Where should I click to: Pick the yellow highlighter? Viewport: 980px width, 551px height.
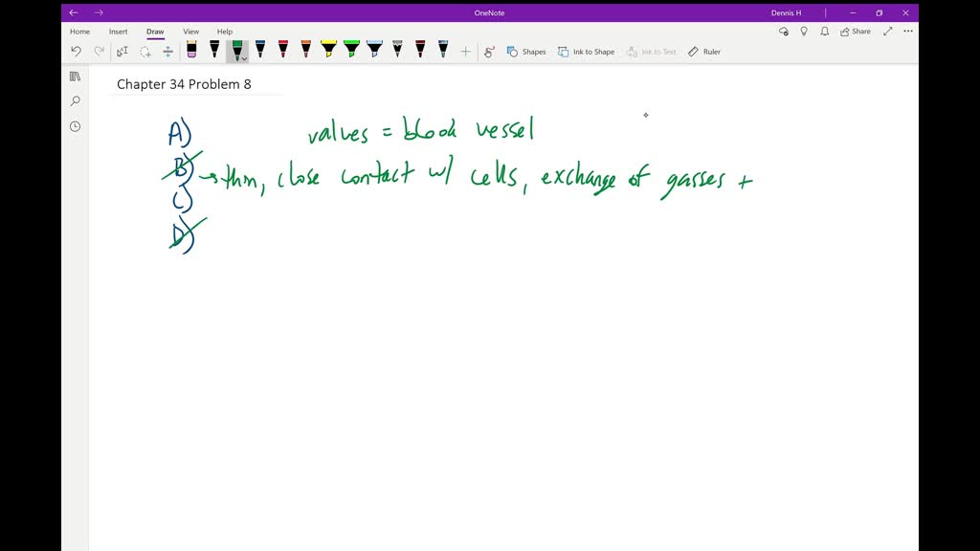coord(328,50)
